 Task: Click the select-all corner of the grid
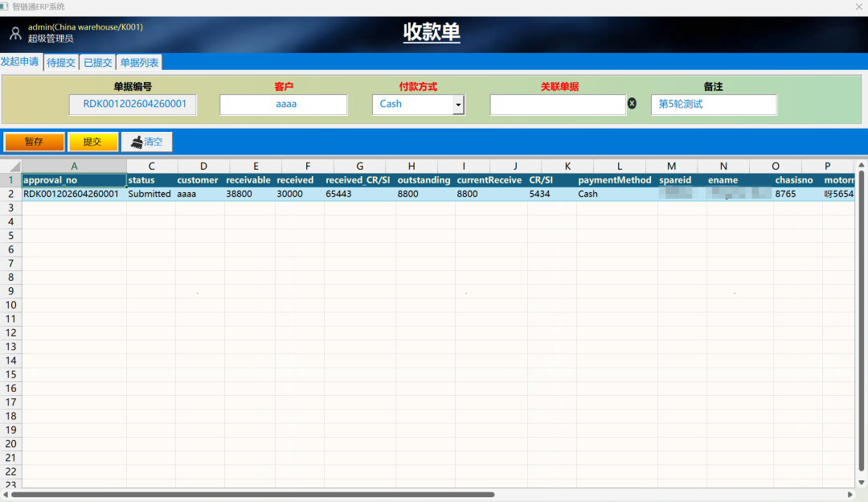[x=10, y=167]
